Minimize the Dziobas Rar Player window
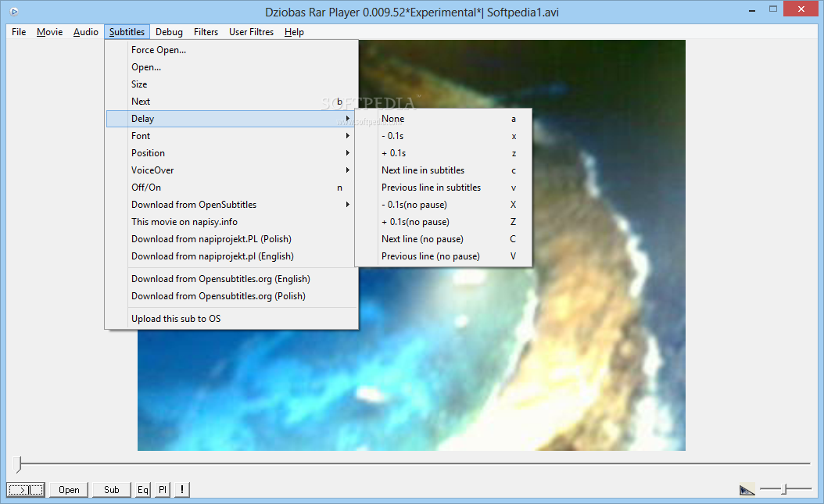This screenshot has height=504, width=824. pyautogui.click(x=752, y=10)
